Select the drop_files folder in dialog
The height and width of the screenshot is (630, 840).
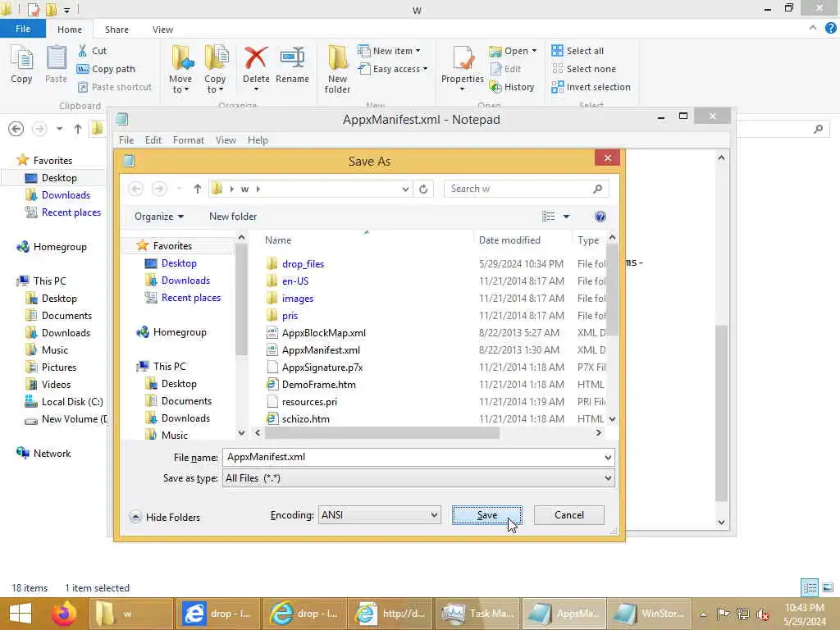(303, 263)
